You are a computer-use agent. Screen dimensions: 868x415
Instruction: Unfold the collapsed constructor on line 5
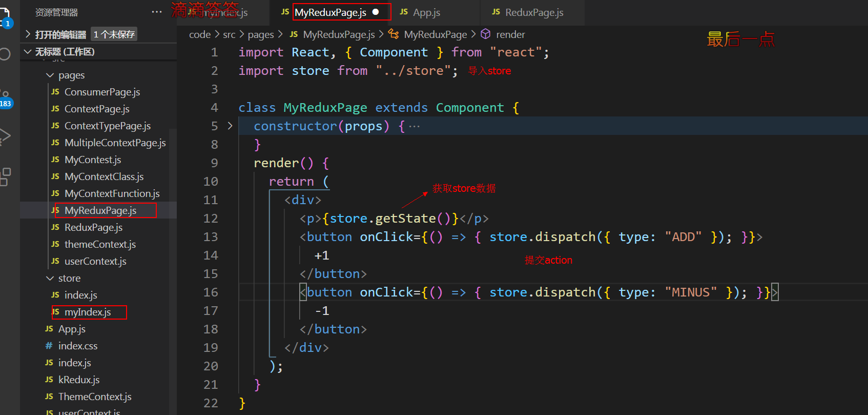tap(230, 126)
